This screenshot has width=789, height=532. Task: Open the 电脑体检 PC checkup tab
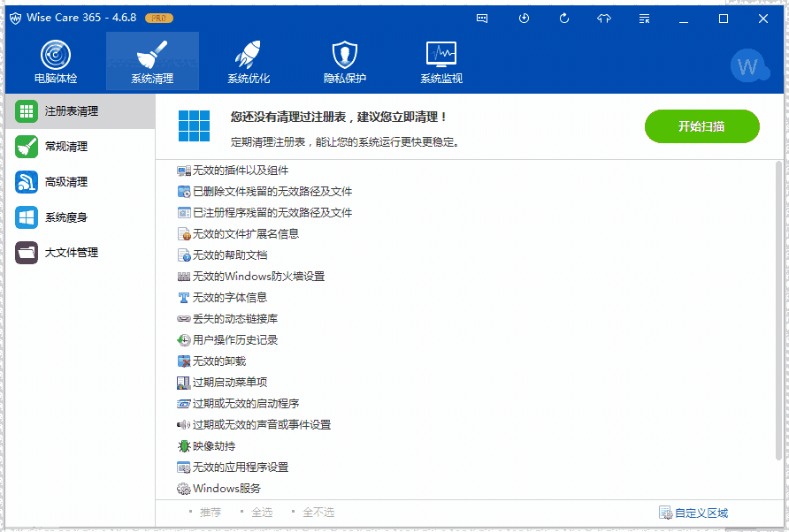point(56,61)
